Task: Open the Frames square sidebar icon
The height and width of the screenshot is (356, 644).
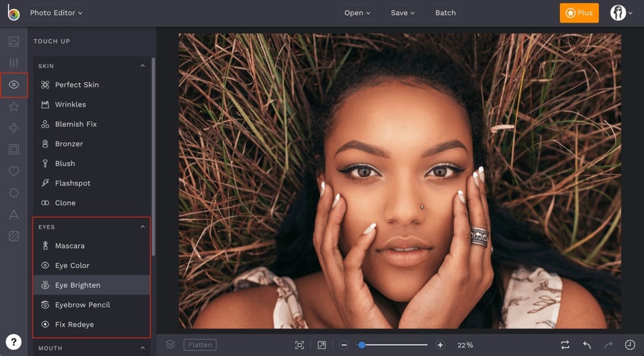Action: pos(14,149)
